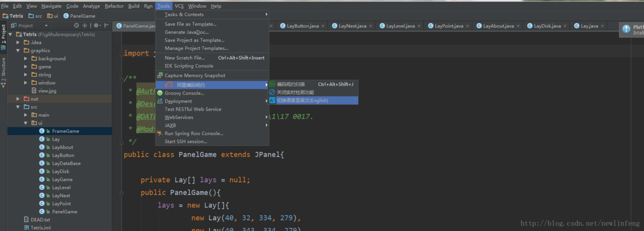This screenshot has height=231, width=644.
Task: Click the Groovy Console icon
Action: pos(160,93)
